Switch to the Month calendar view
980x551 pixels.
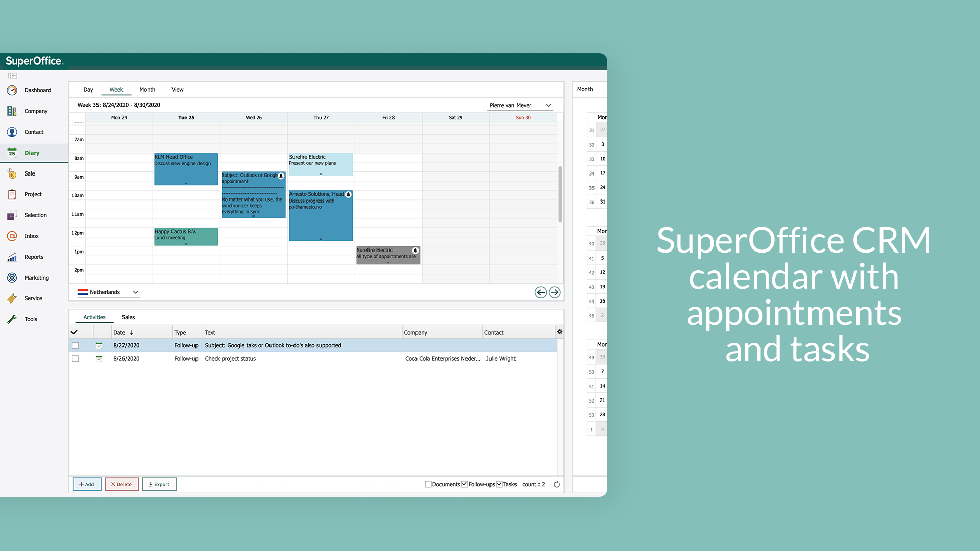coord(148,89)
